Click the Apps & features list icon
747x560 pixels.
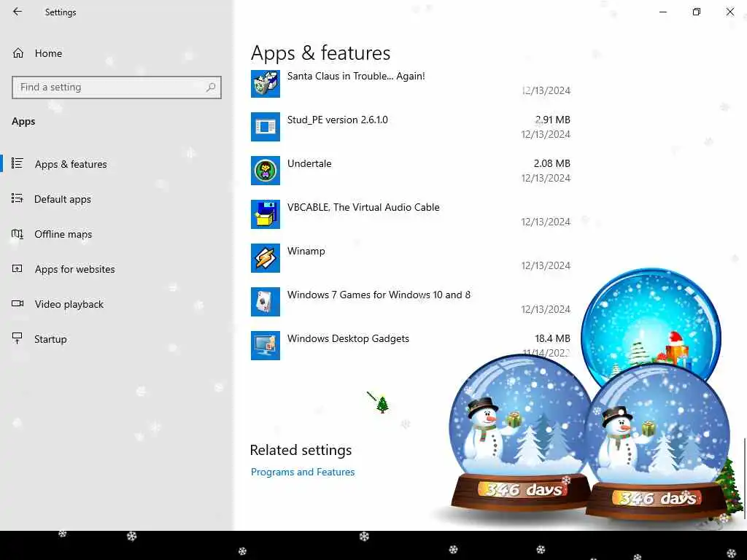(18, 163)
